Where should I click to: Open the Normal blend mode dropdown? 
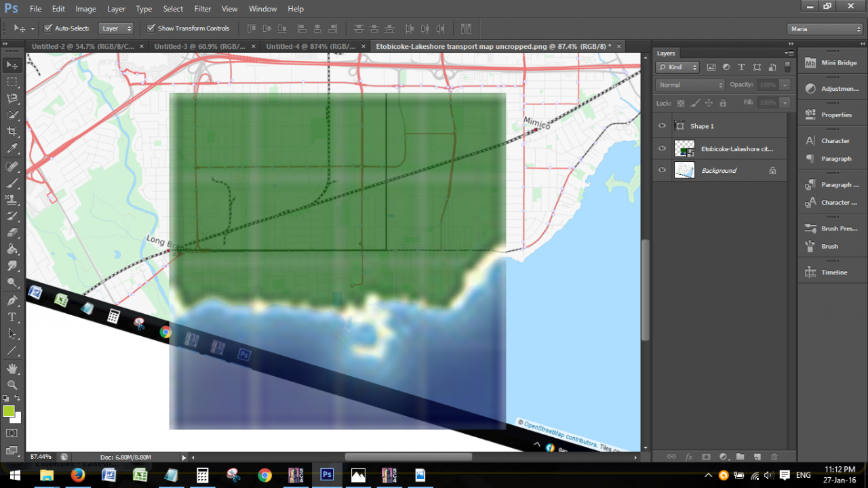tap(690, 85)
